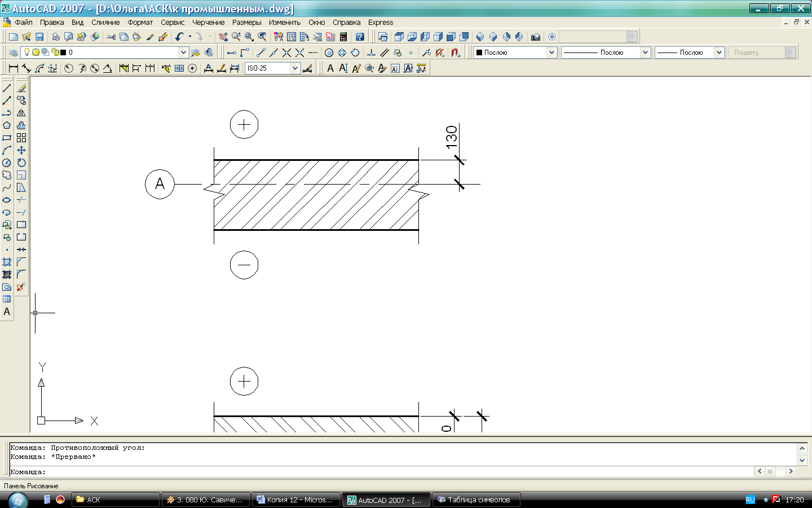Image resolution: width=812 pixels, height=508 pixels.
Task: Click the Print (plotter) icon
Action: tap(56, 37)
